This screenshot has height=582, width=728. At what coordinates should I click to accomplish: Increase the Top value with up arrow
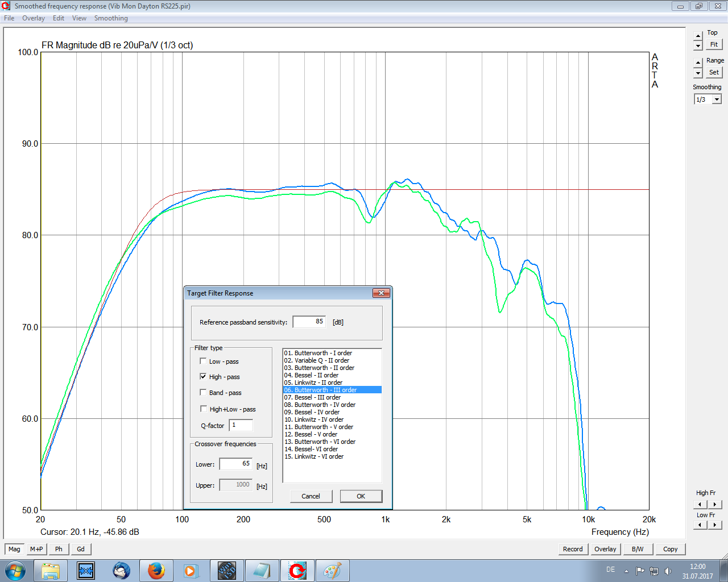[698, 36]
